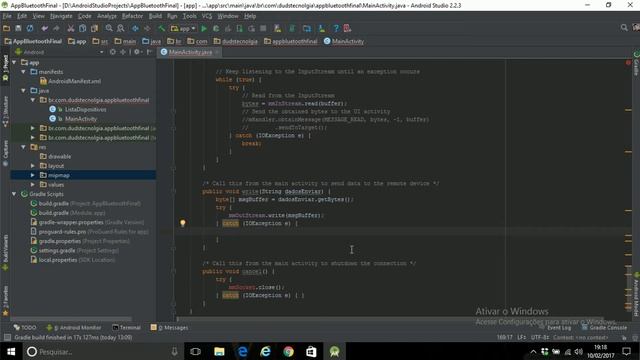
Task: Collapse the java folder node
Action: coord(24,91)
